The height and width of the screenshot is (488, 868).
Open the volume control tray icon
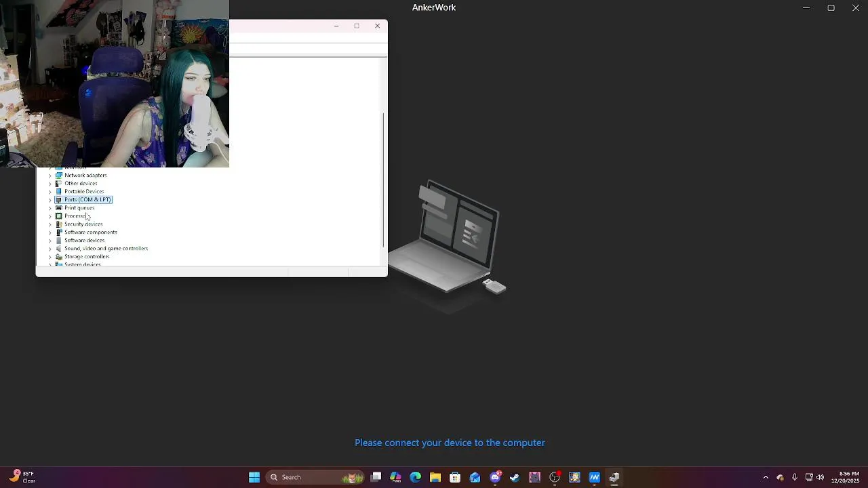click(821, 477)
